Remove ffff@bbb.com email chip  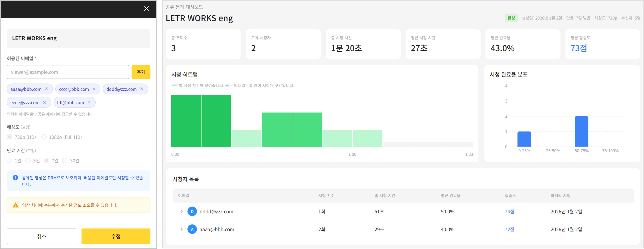click(x=89, y=102)
